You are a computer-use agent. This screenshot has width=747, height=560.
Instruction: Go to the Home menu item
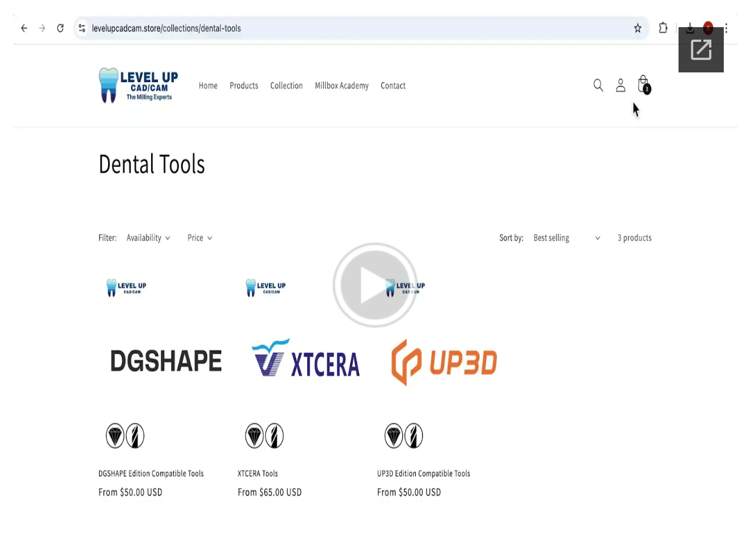208,85
